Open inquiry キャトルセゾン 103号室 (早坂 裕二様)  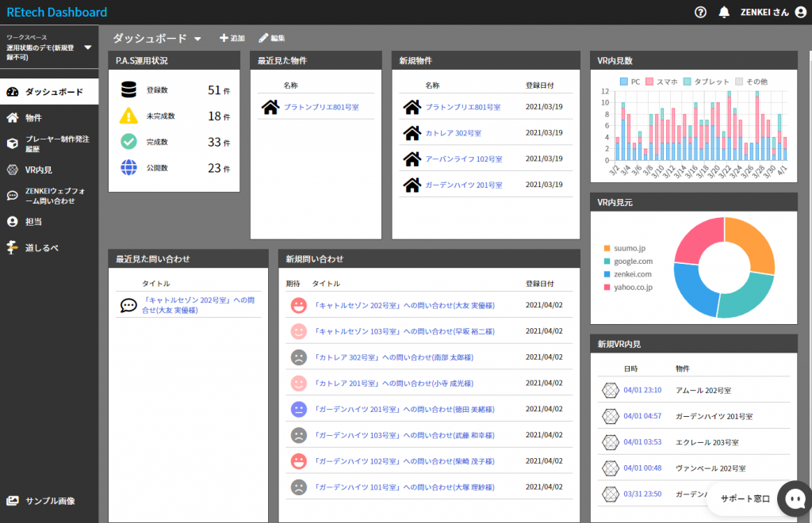pos(404,331)
